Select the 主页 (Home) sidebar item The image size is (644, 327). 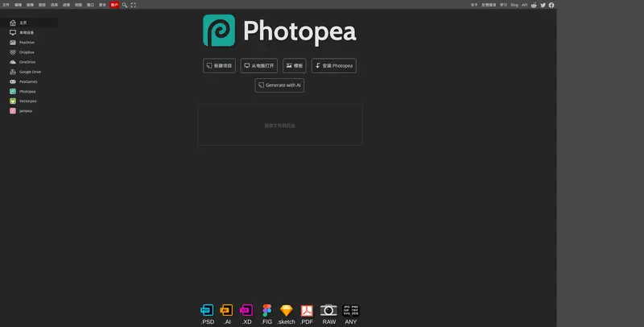(x=29, y=23)
